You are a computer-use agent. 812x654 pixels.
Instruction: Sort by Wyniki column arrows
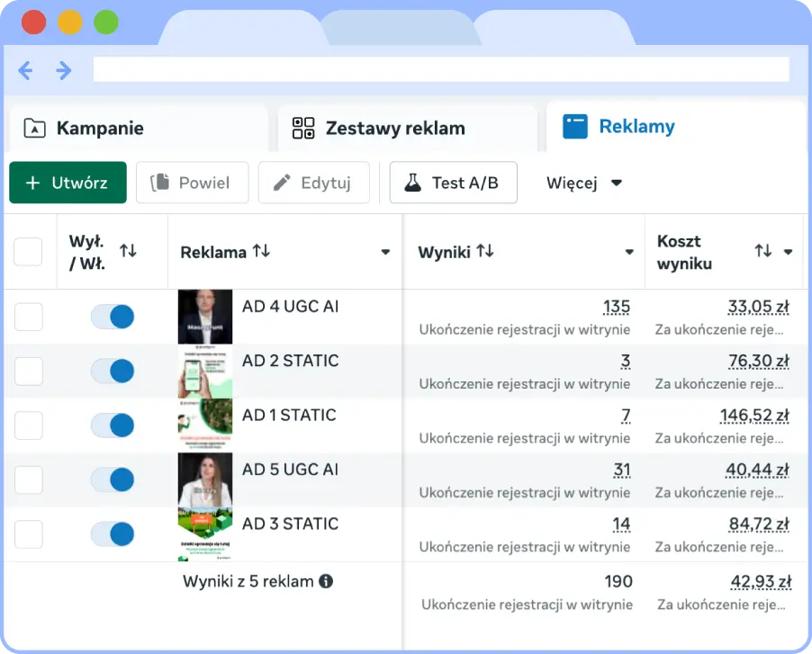484,251
